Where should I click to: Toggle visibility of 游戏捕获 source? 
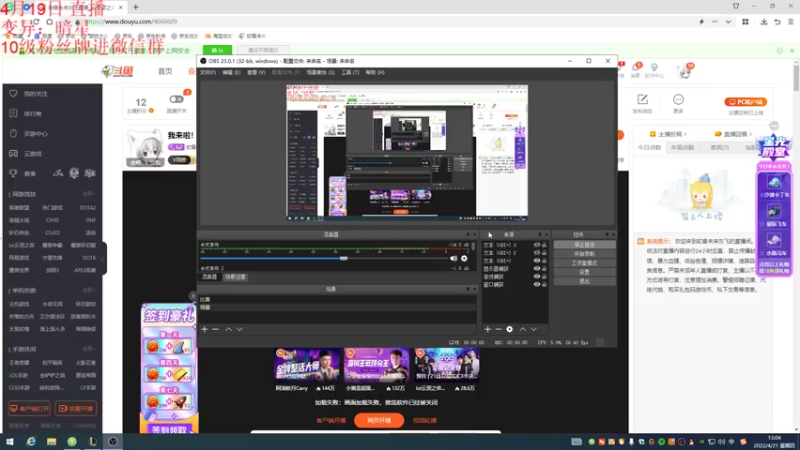pos(537,277)
